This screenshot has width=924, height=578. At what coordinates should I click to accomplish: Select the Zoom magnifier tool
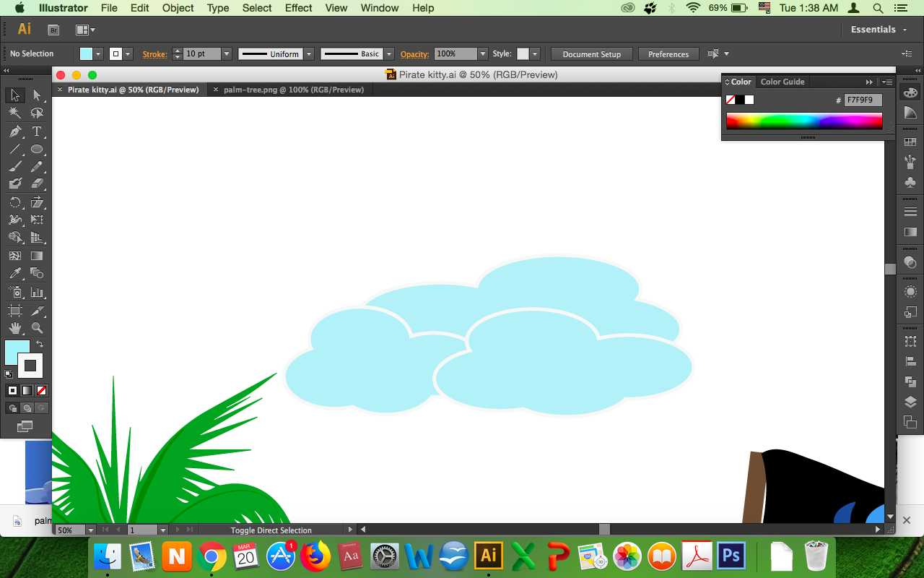tap(37, 328)
